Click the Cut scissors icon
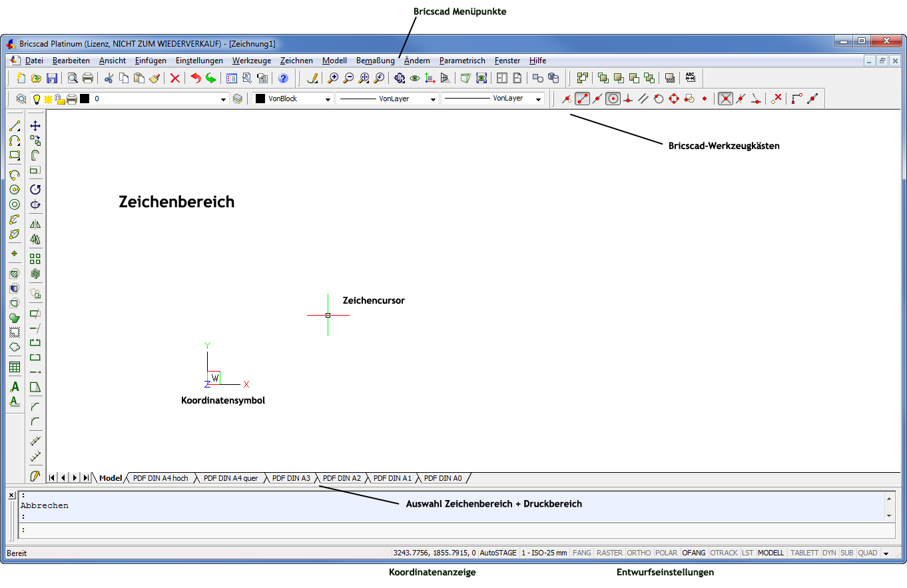Viewport: 907px width, 588px height. point(109,79)
